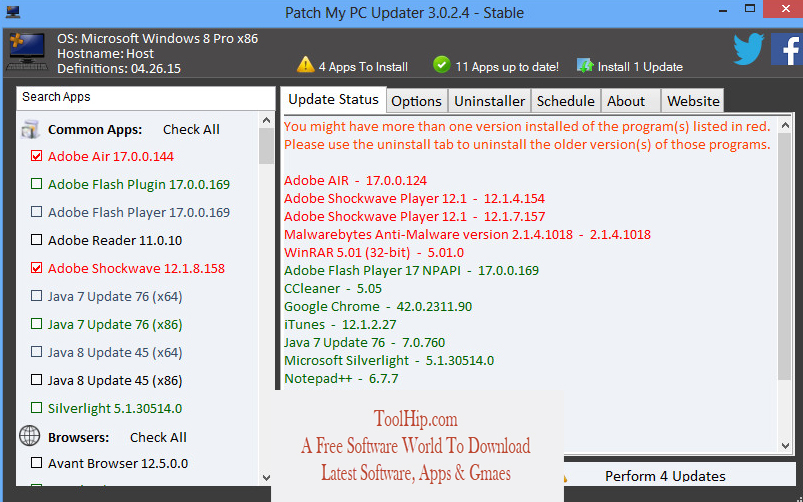The height and width of the screenshot is (502, 803).
Task: Click the Browsers: heading
Action: (x=78, y=437)
